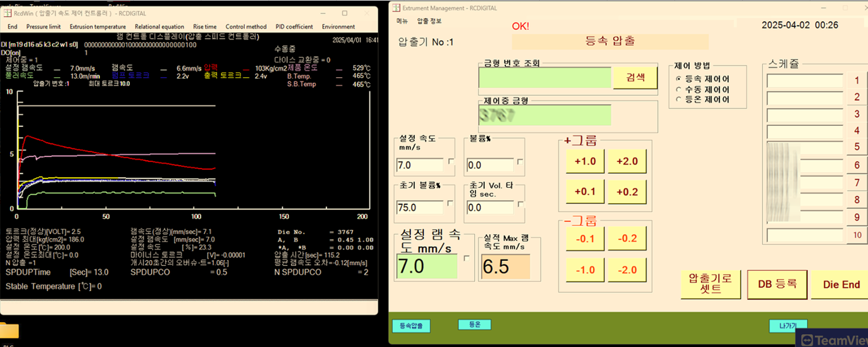Open the Pressure limit menu
Image resolution: width=868 pixels, height=347 pixels.
pyautogui.click(x=43, y=26)
